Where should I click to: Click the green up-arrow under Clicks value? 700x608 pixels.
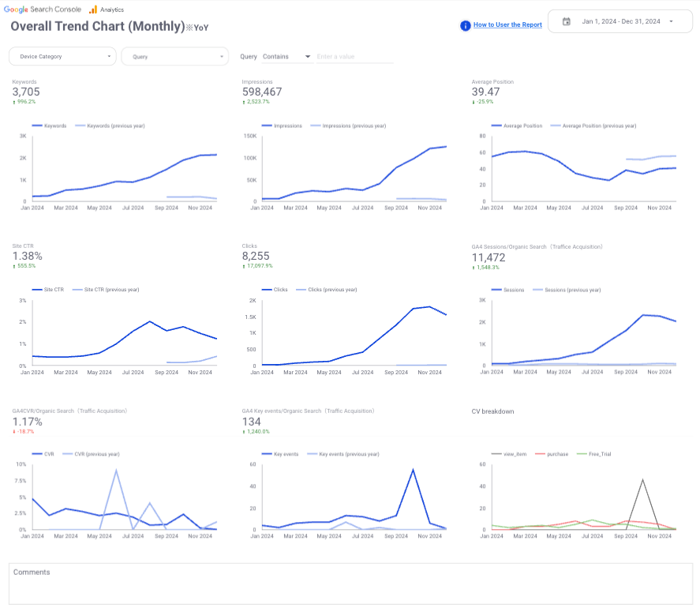tap(244, 267)
